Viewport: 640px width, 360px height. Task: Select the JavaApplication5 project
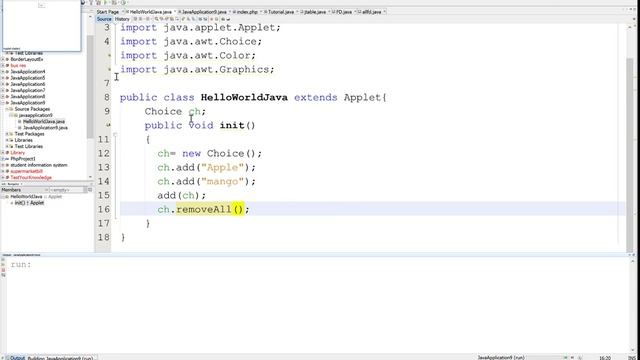click(28, 78)
